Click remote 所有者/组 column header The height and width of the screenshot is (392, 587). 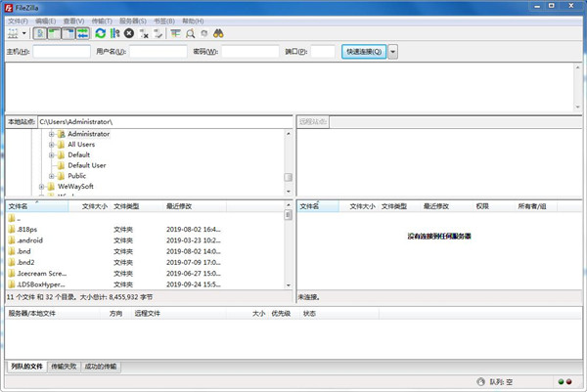[536, 206]
